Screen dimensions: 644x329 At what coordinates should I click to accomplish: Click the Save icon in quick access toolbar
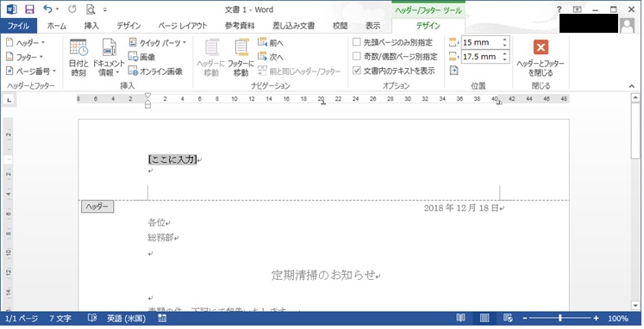(x=29, y=9)
